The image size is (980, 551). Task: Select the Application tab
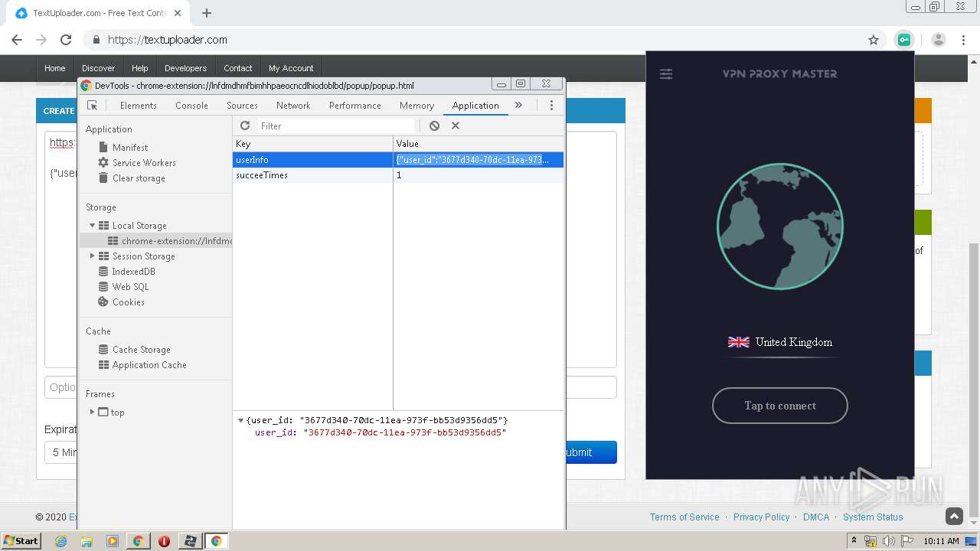[x=475, y=106]
